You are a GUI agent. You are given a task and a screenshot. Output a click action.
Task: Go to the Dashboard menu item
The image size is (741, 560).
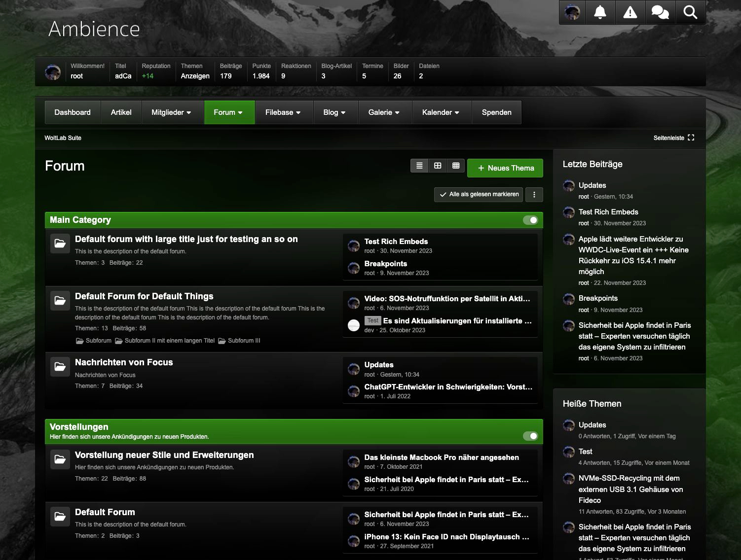(73, 112)
